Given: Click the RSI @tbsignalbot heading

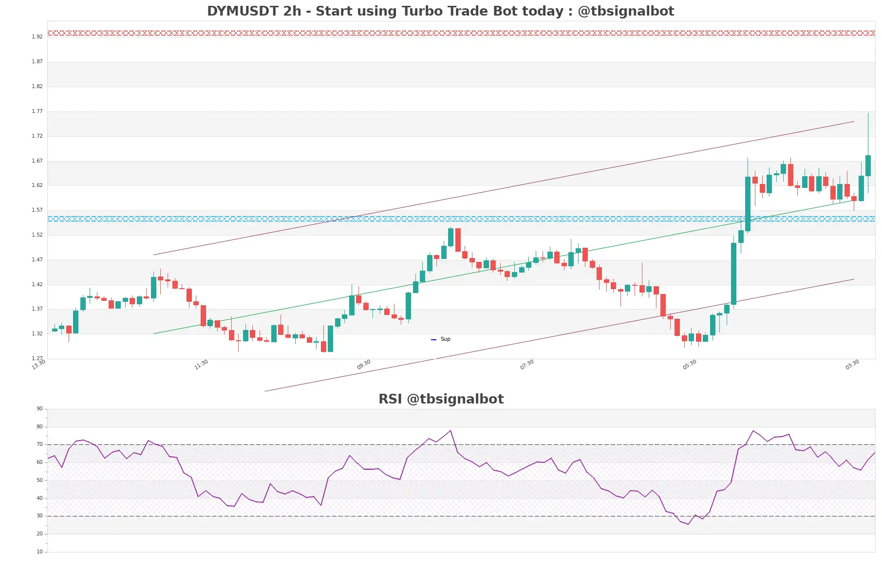Looking at the screenshot, I should click(441, 399).
